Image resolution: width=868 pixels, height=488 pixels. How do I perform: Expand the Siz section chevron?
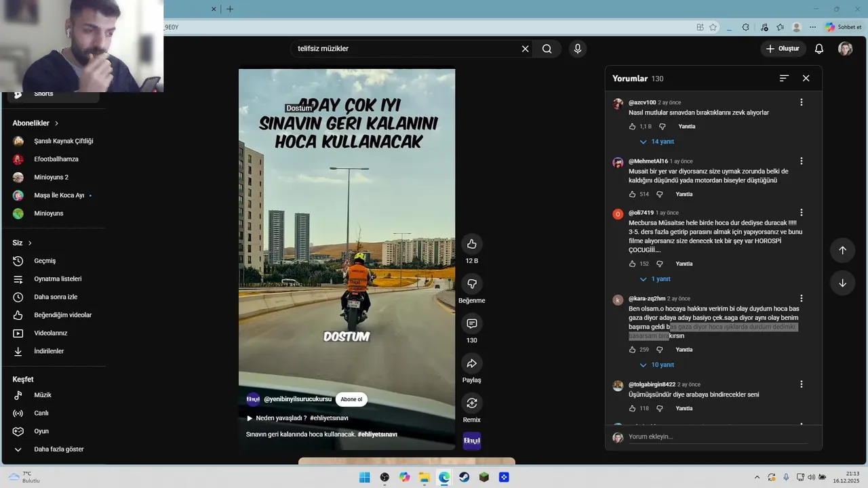pos(30,243)
